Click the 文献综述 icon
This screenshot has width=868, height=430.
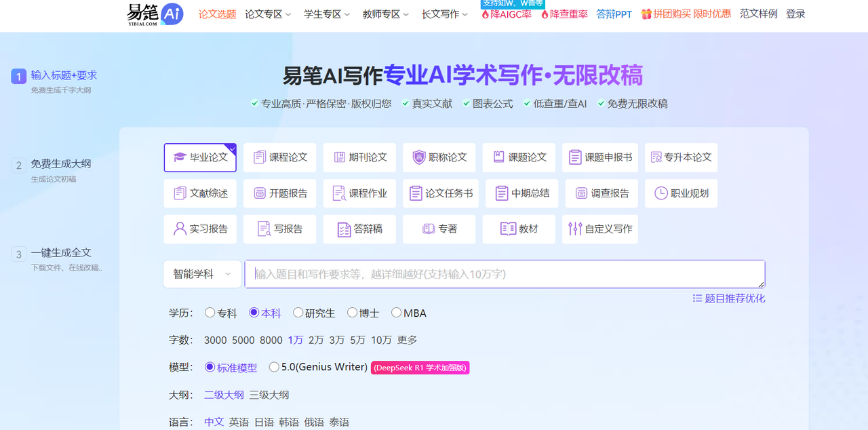(180, 193)
